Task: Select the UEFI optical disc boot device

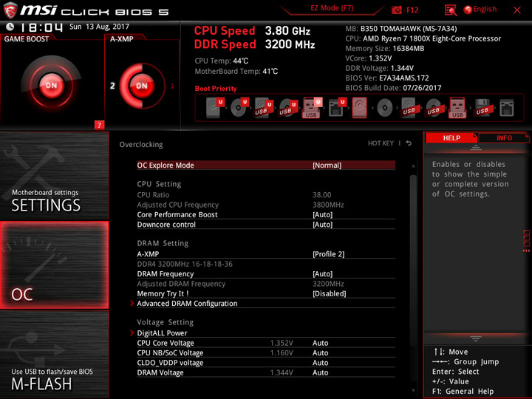Action: (x=239, y=108)
